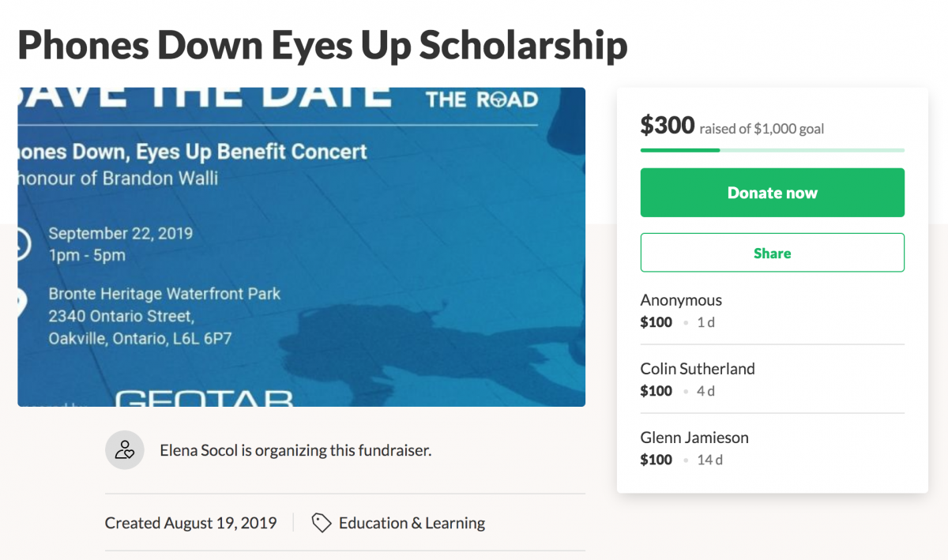Click the $300 raised amount
This screenshot has height=560, width=948.
point(668,125)
